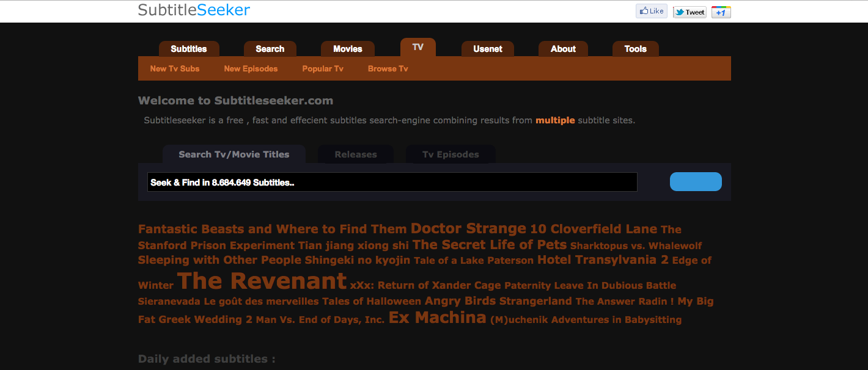
Task: Switch to Tv Episodes search tab
Action: pyautogui.click(x=451, y=154)
